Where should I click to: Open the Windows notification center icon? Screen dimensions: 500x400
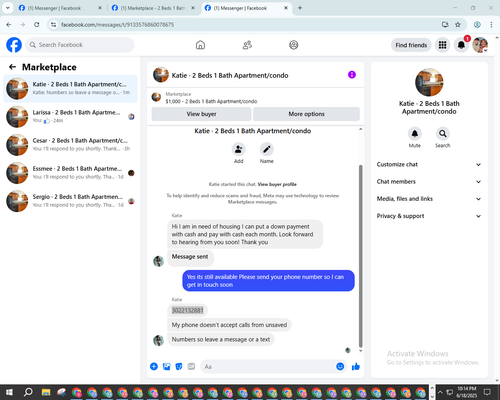tap(487, 392)
